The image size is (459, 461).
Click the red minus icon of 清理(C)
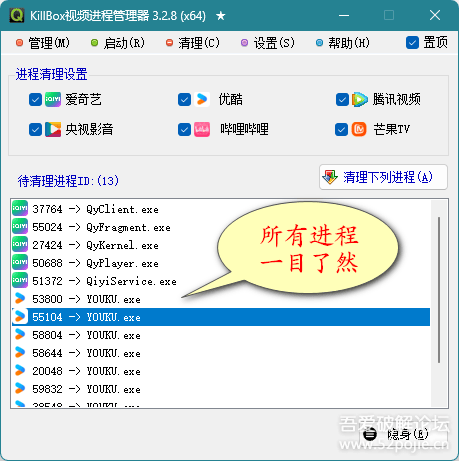pos(170,43)
